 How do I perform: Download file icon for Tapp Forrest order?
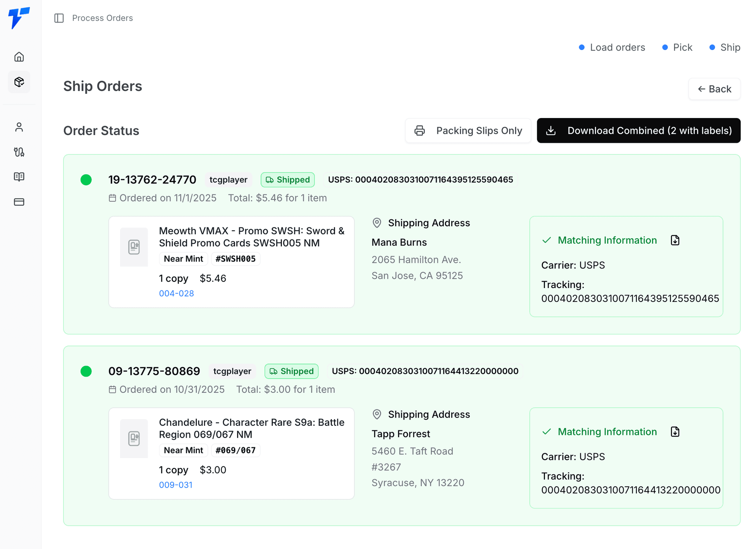(x=675, y=432)
